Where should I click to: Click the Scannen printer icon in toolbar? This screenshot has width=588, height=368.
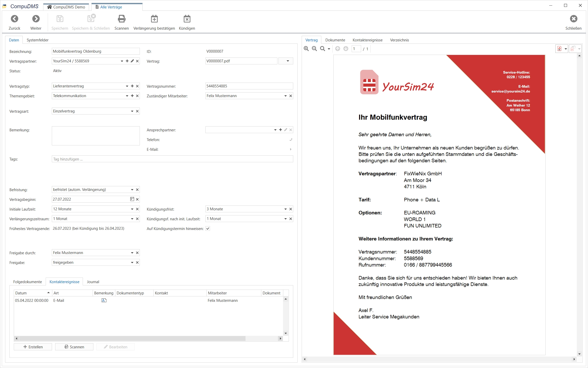[121, 19]
